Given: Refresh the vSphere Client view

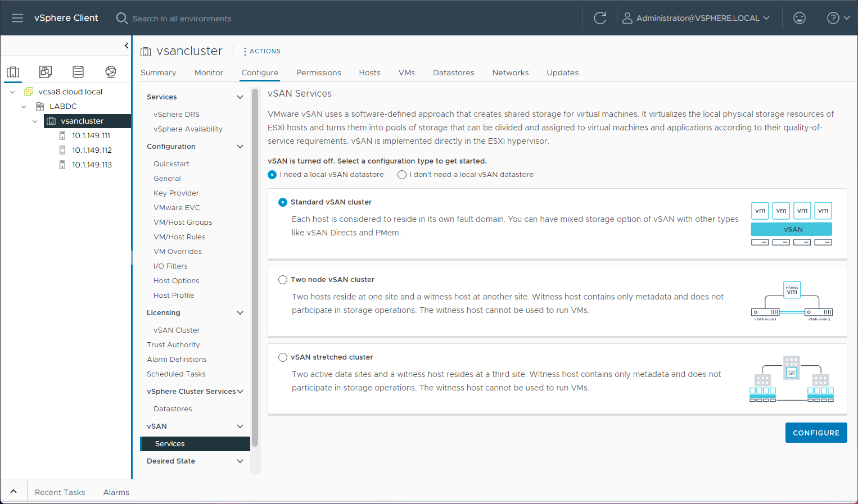Looking at the screenshot, I should [x=599, y=17].
